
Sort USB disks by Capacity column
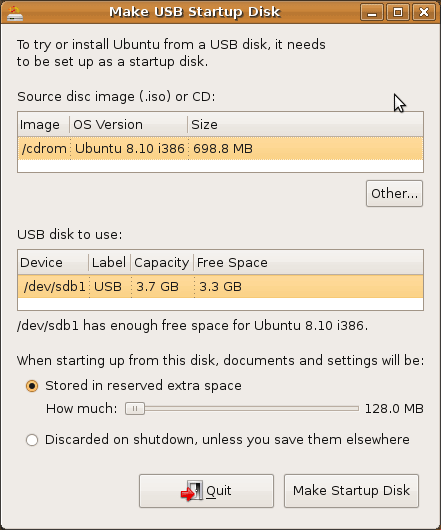162,263
